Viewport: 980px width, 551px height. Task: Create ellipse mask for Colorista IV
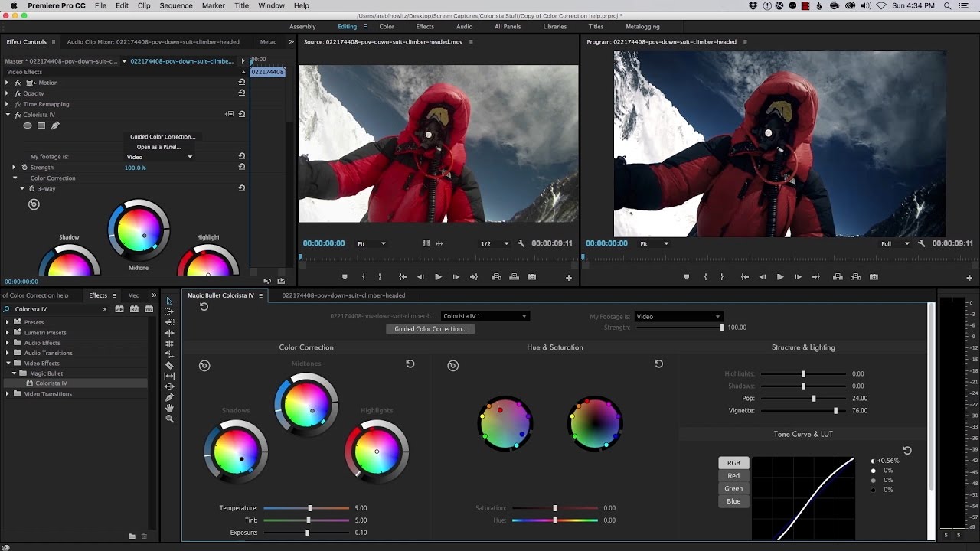(28, 126)
